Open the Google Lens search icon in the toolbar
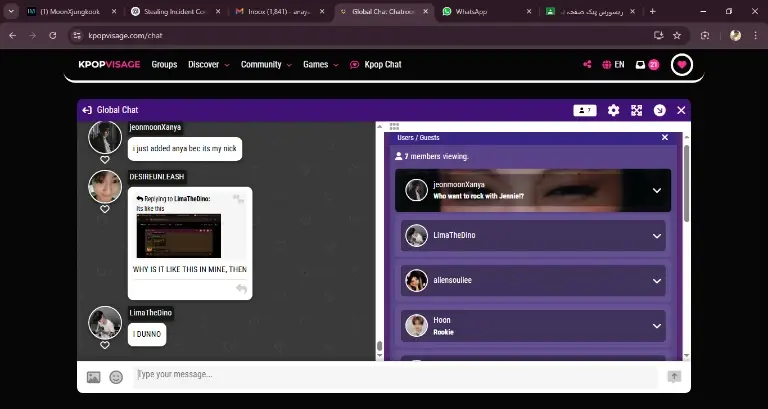768x409 pixels. [x=705, y=35]
